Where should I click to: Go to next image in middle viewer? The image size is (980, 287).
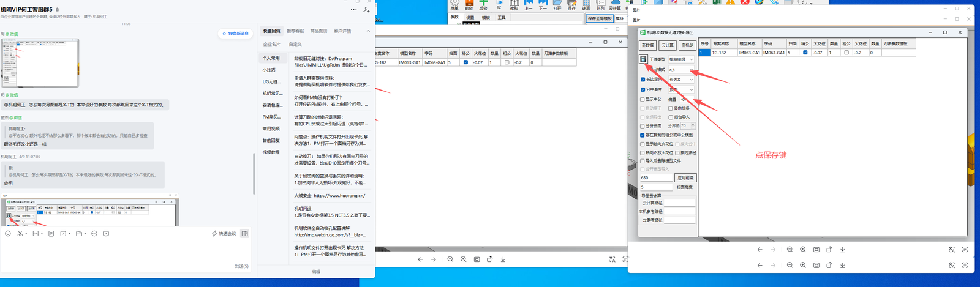pos(434,259)
